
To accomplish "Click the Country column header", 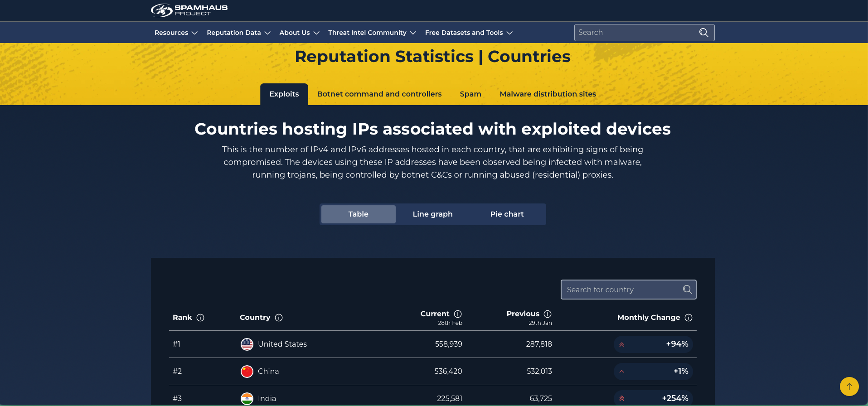I will 255,318.
